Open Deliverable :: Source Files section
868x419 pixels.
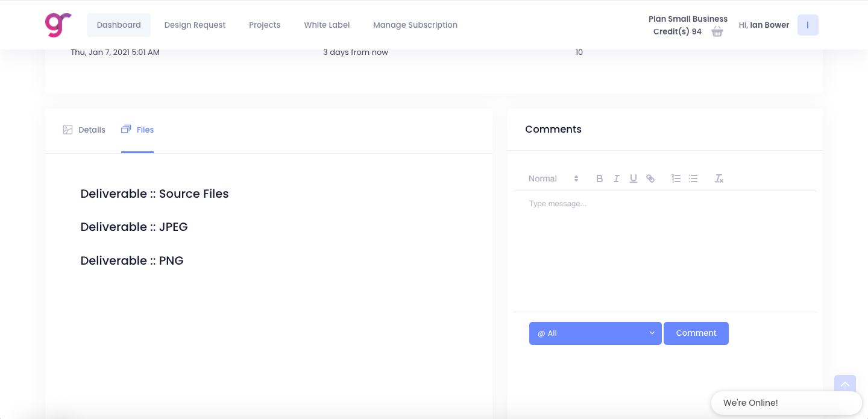pos(154,194)
